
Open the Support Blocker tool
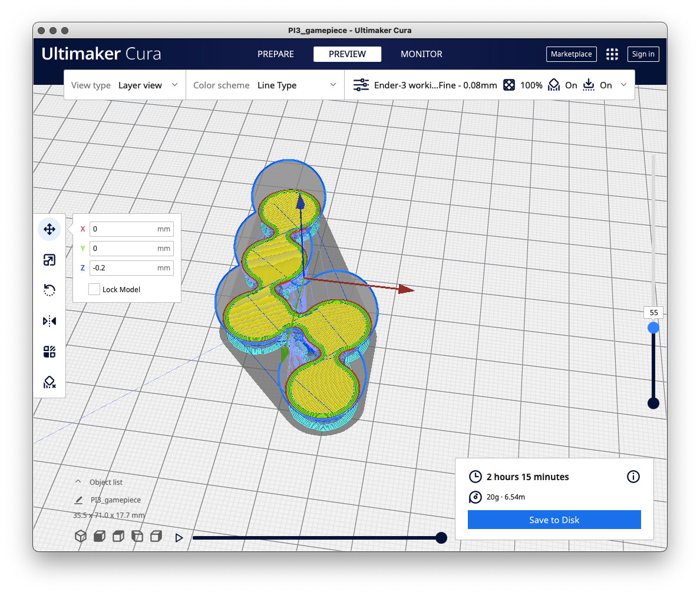coord(49,382)
